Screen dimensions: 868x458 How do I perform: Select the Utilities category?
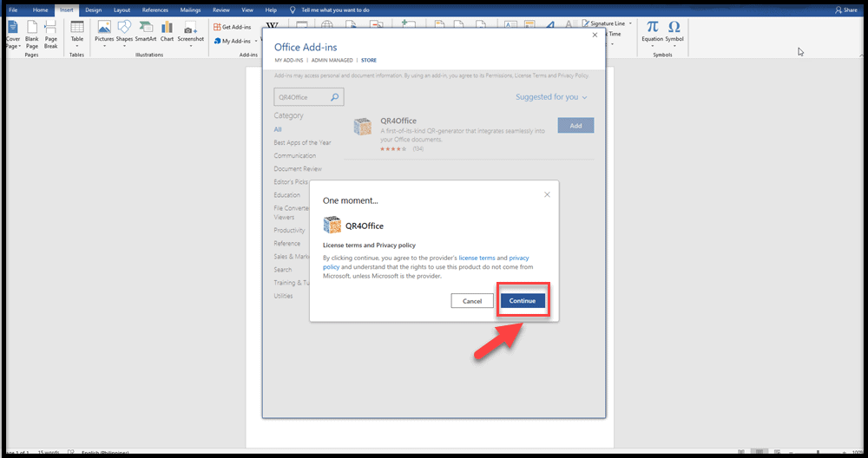coord(284,296)
